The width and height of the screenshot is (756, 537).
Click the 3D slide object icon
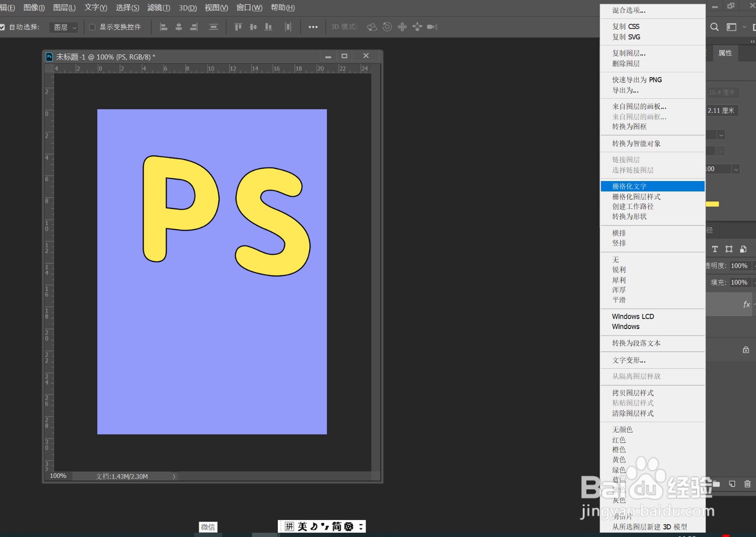[x=417, y=27]
